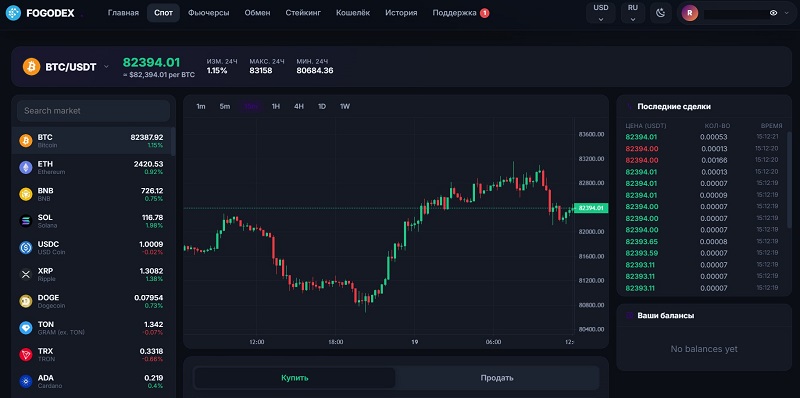Select TON coin icon in list
This screenshot has height=398, width=800.
(26, 328)
